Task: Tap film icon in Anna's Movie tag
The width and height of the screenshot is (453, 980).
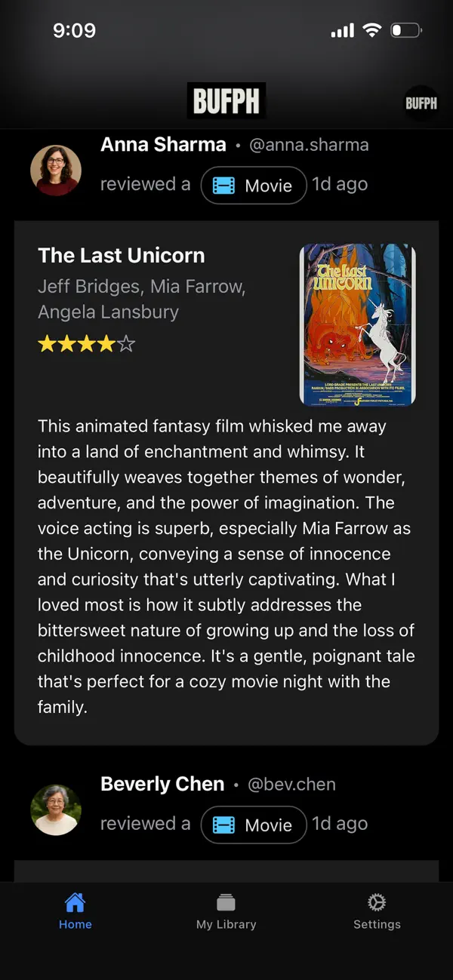Action: click(x=223, y=186)
